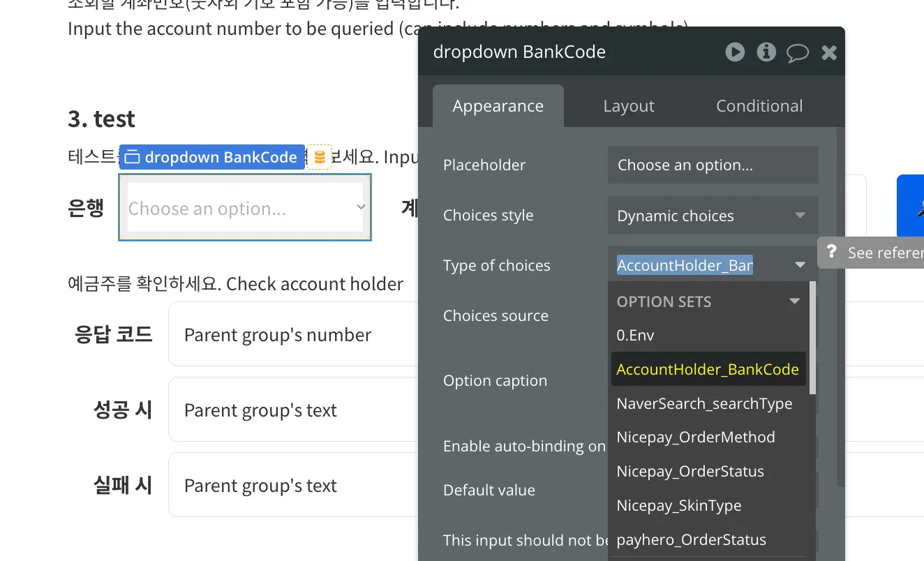The image size is (924, 561).
Task: Click the question mark See reference icon
Action: click(x=831, y=252)
